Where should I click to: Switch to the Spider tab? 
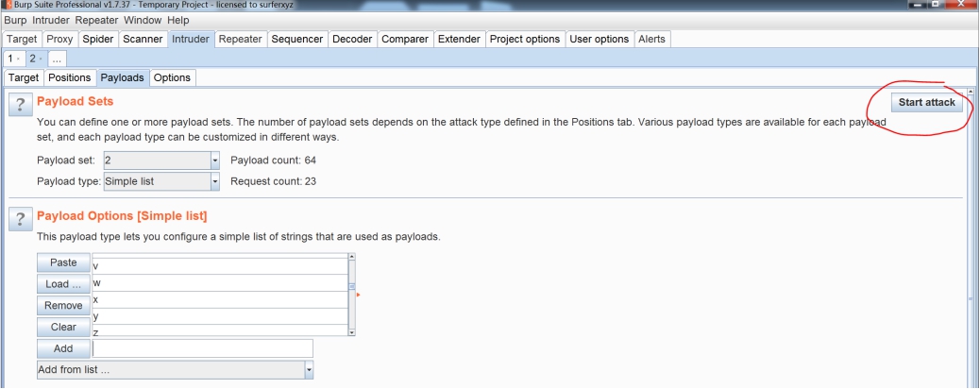coord(98,39)
